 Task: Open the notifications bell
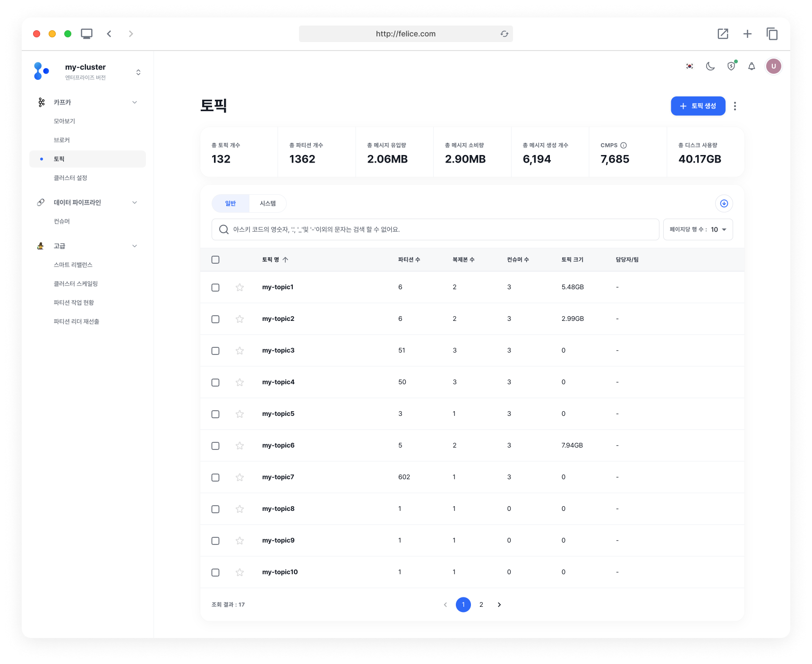[x=752, y=66]
